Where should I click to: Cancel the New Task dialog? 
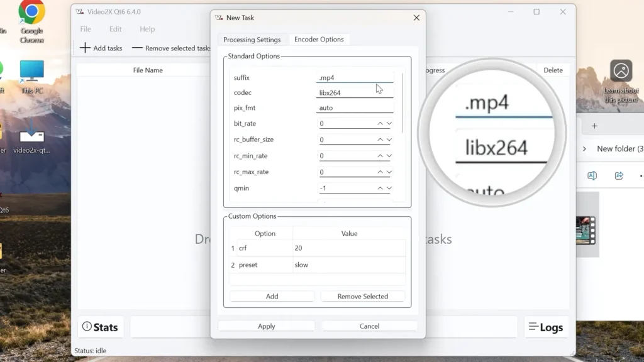coord(369,326)
